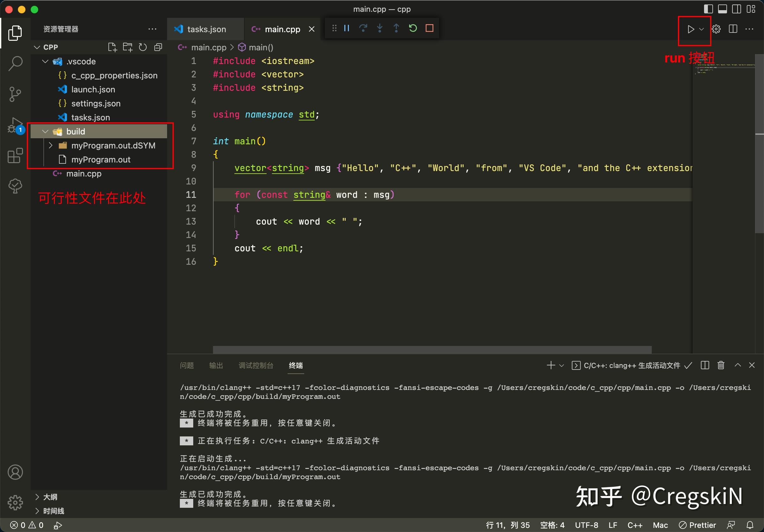Stop debugging with the red square icon
The width and height of the screenshot is (764, 532).
tap(429, 28)
